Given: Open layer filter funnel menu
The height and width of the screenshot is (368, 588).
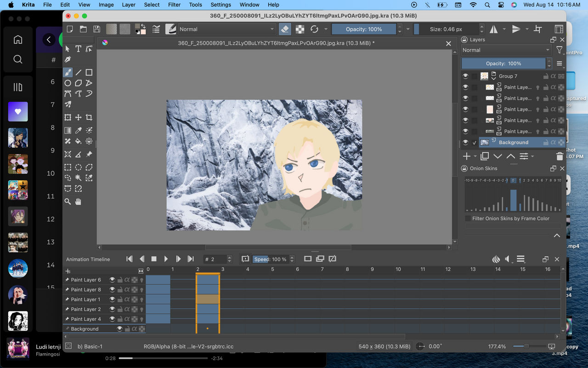Looking at the screenshot, I should [x=559, y=50].
